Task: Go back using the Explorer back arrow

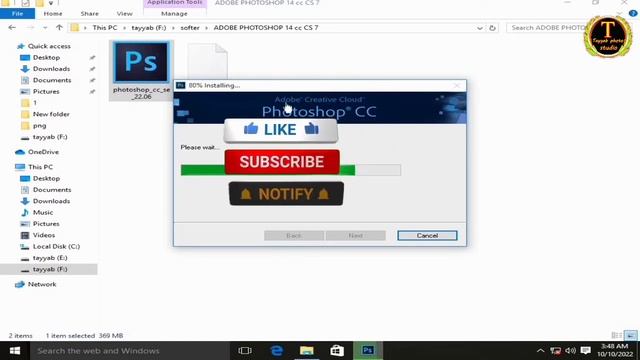Action: point(12,28)
